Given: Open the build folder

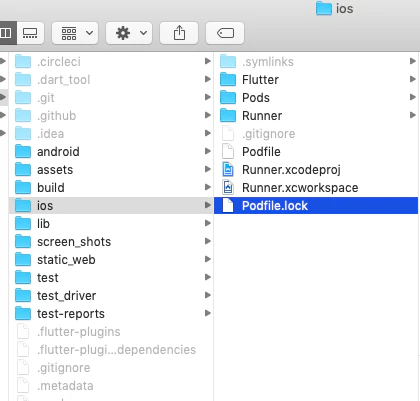Looking at the screenshot, I should pos(111,188).
